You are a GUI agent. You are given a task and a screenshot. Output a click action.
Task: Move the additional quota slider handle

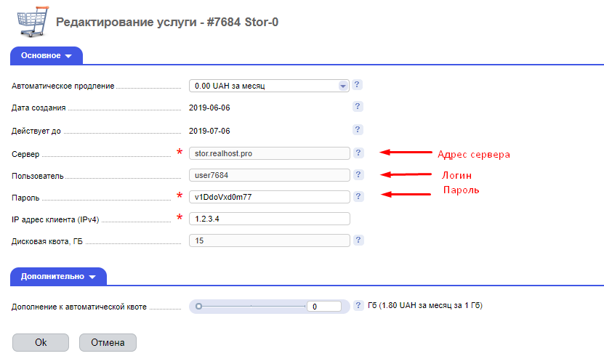[198, 307]
